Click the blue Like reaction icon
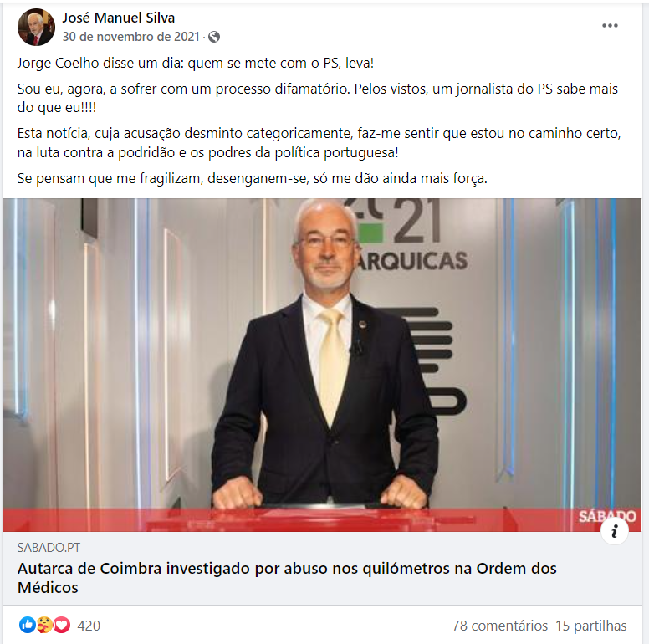 tap(28, 625)
